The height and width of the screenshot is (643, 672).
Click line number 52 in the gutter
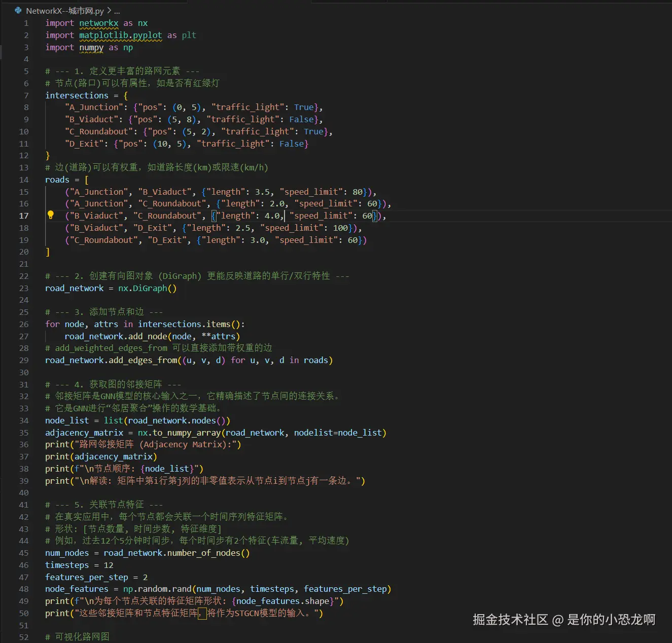click(24, 637)
